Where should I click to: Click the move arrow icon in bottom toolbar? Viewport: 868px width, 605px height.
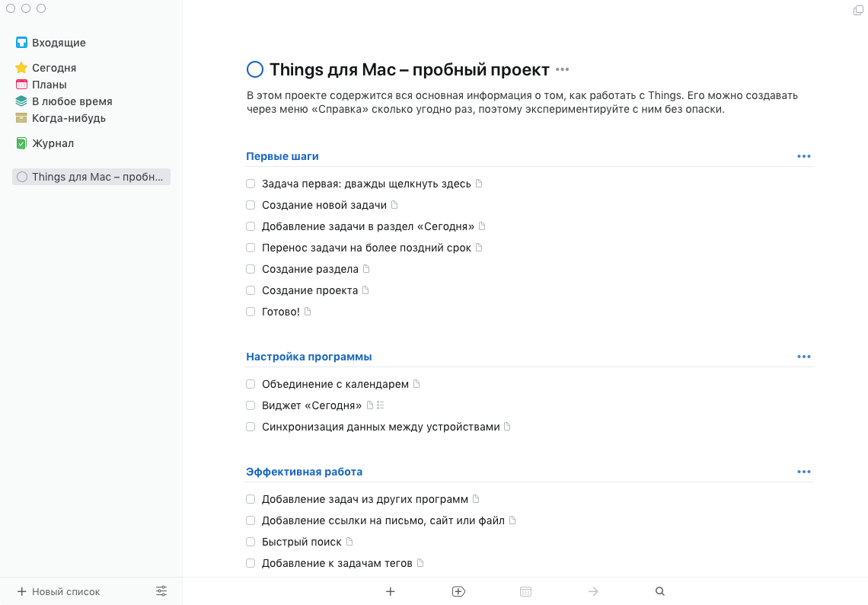594,591
